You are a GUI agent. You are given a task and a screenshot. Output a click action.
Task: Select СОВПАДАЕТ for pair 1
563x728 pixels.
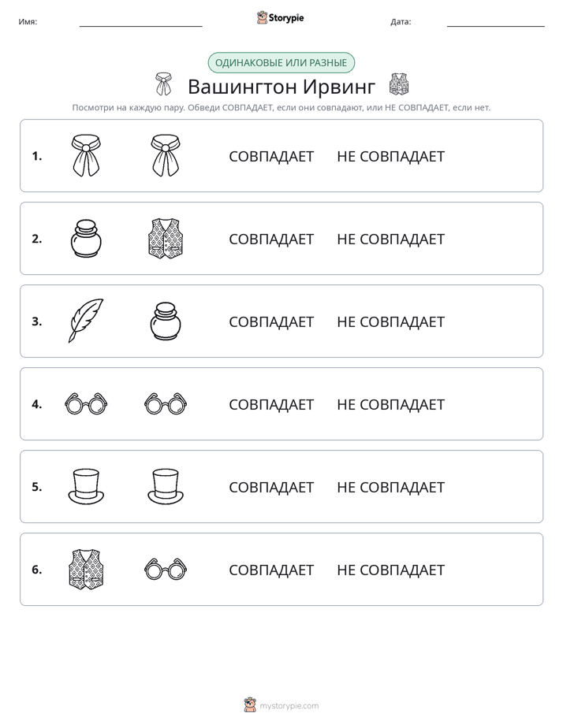[271, 157]
